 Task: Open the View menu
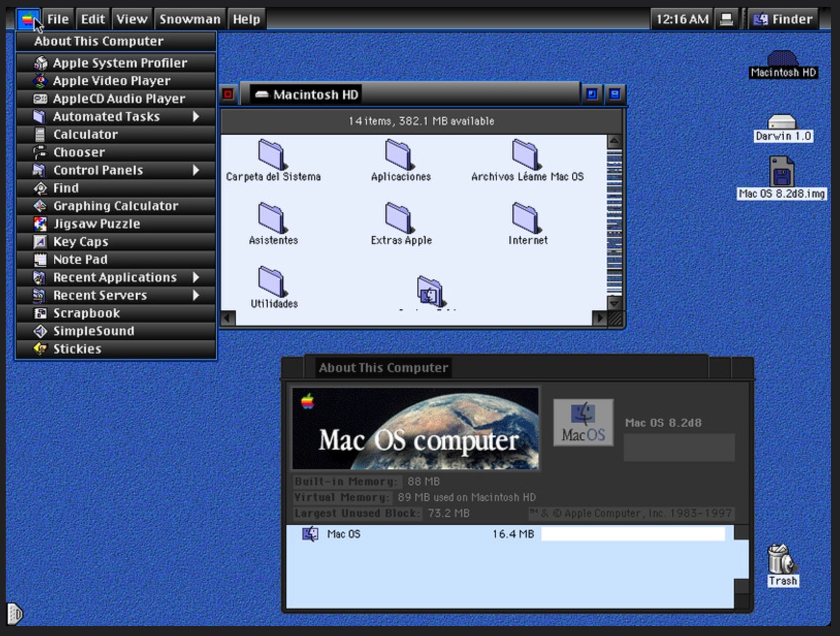[132, 20]
